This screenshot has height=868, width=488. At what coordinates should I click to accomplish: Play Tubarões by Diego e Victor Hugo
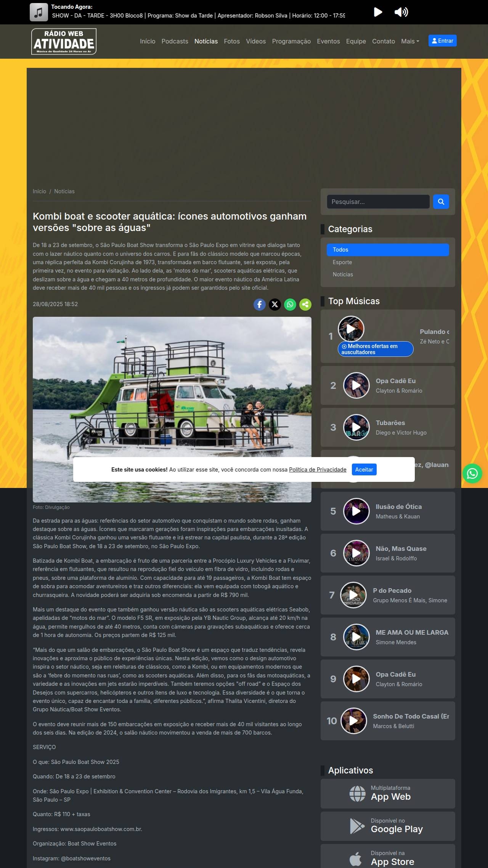(356, 427)
